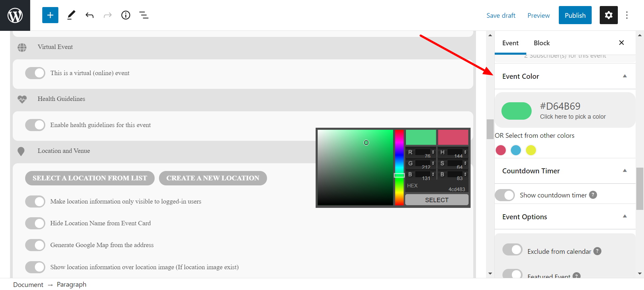Collapse the Countdown Timer section

pos(625,171)
